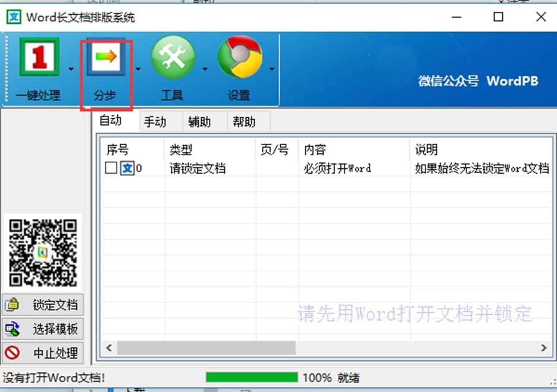Click the 设置 settings icon
Screen dimensions: 557x392
point(239,57)
